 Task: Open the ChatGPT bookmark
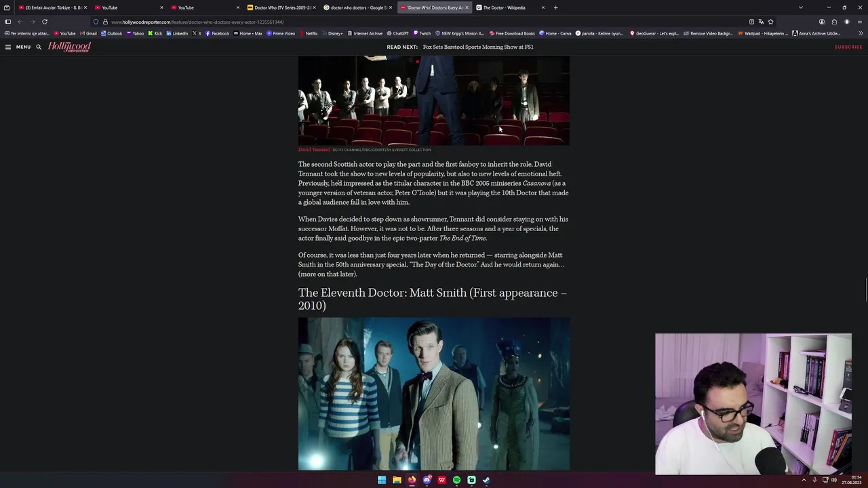(398, 33)
